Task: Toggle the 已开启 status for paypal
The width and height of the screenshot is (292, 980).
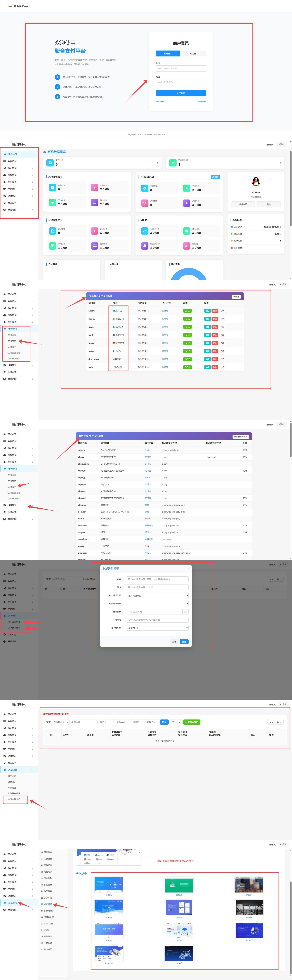Action: [187, 351]
